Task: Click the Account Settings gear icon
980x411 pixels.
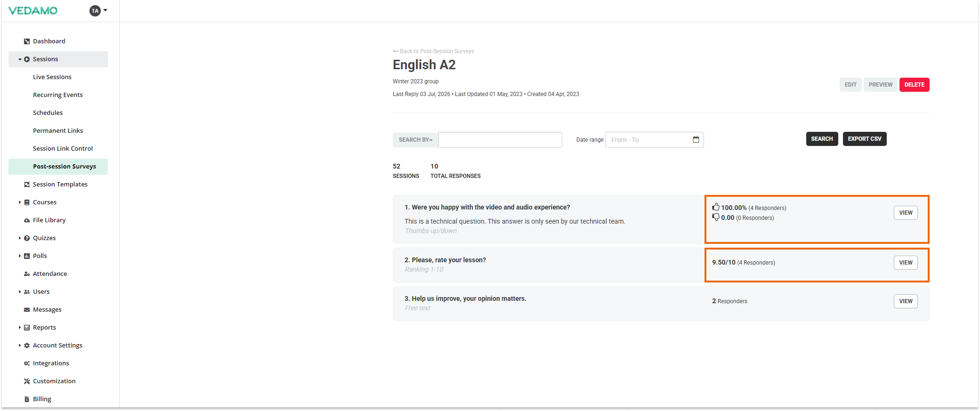Action: (27, 346)
